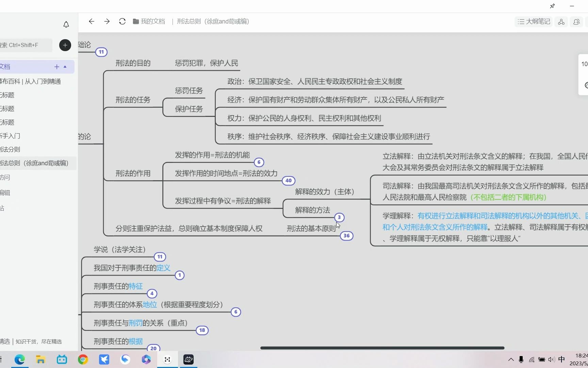
Task: Expand the 1 badge on 刑事责任的定义
Action: [180, 275]
